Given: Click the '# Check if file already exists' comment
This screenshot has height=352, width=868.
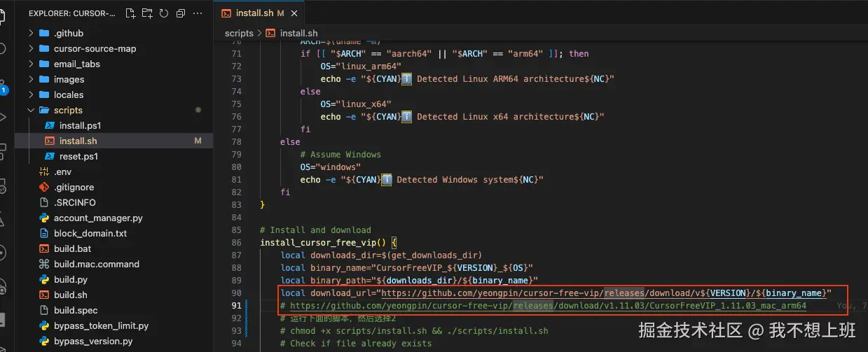Looking at the screenshot, I should pyautogui.click(x=356, y=344).
